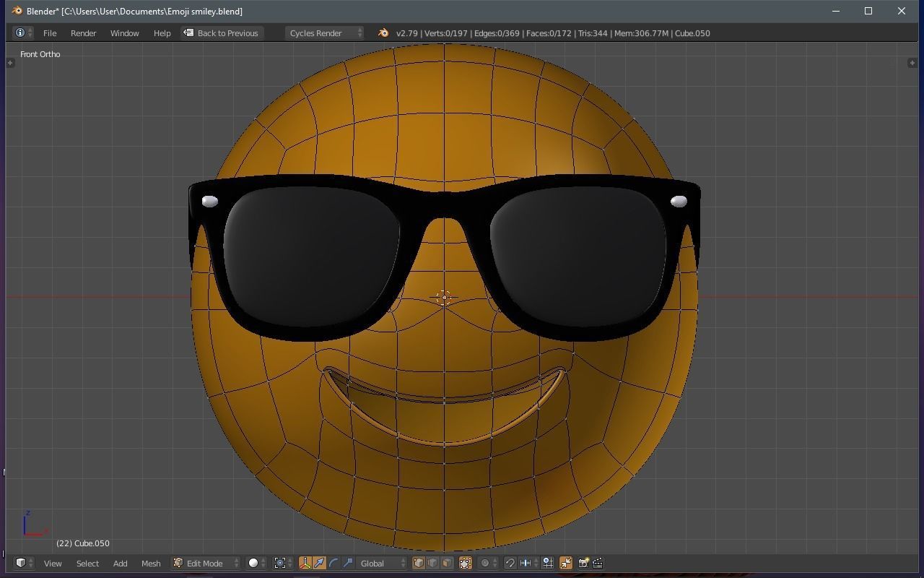Open the View menu in 3D viewport header
This screenshot has width=924, height=578.
click(53, 564)
